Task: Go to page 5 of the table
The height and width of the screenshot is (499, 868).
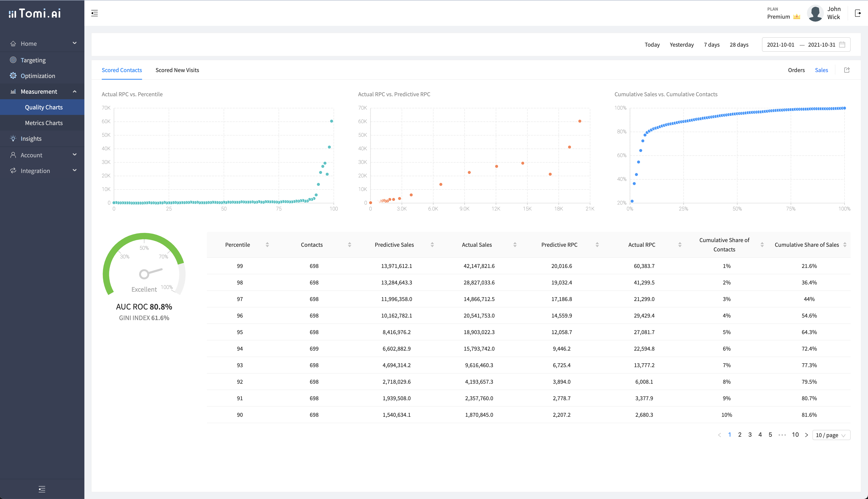Action: (770, 435)
